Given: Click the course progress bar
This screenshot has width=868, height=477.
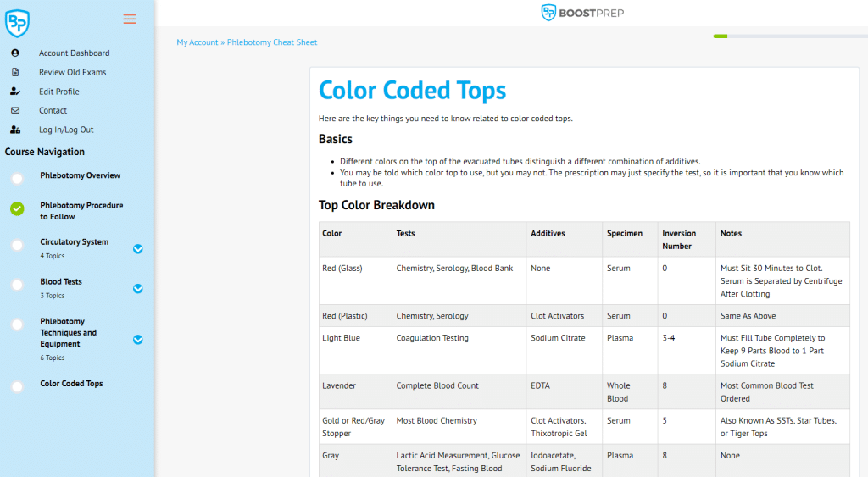Looking at the screenshot, I should [x=789, y=36].
